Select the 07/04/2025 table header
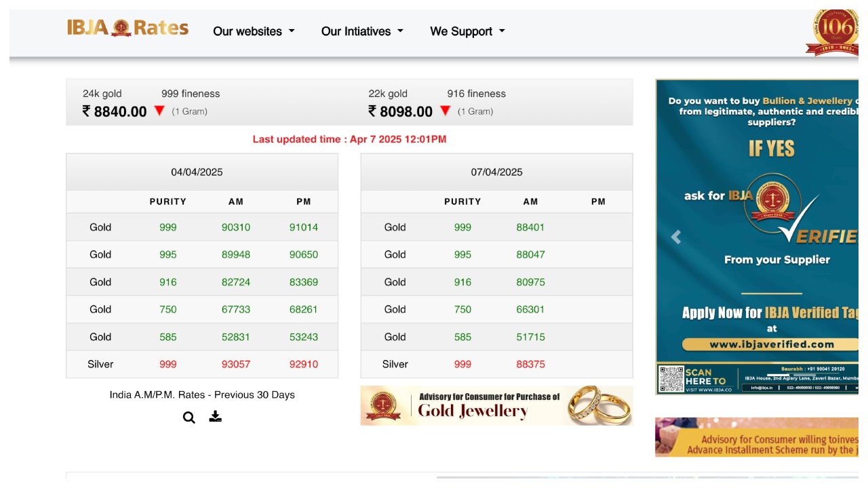This screenshot has height=488, width=868. (496, 172)
